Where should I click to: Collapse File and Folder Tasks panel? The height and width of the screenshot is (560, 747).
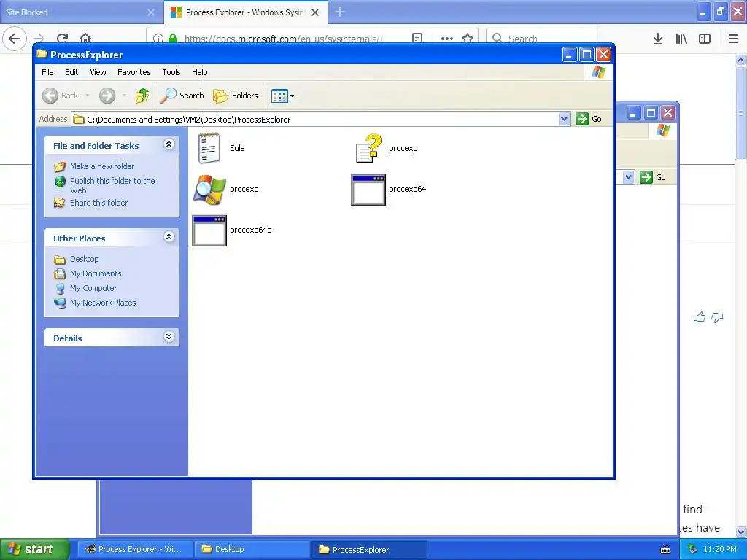(x=169, y=144)
